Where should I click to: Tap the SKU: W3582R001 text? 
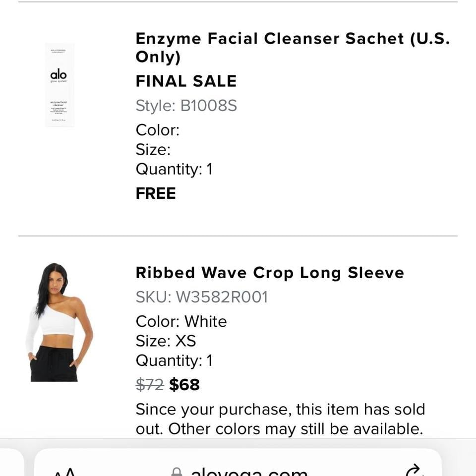(202, 297)
